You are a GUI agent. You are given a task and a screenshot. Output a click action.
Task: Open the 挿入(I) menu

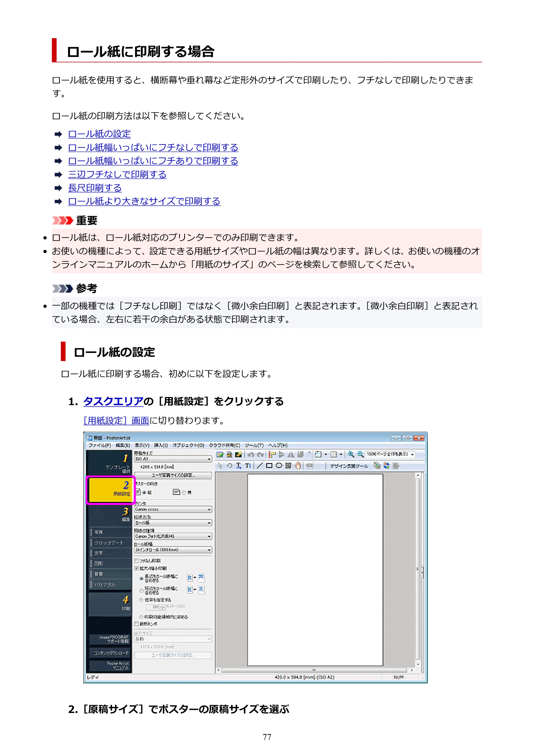point(161,445)
